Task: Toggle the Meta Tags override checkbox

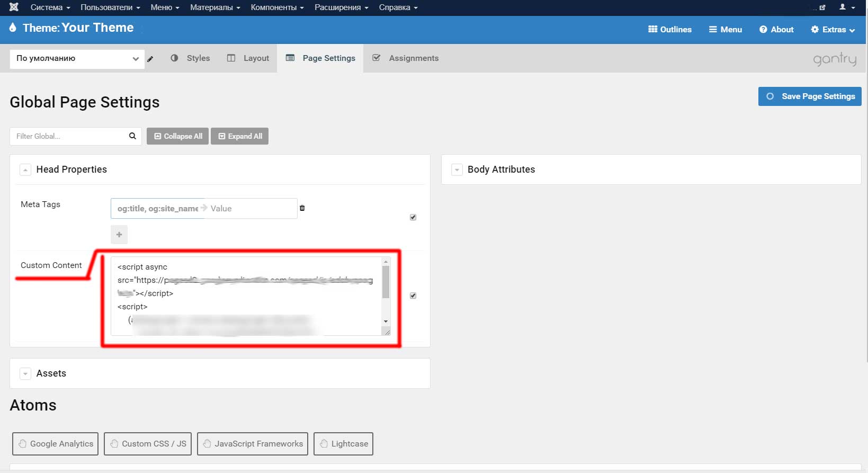Action: (x=413, y=217)
